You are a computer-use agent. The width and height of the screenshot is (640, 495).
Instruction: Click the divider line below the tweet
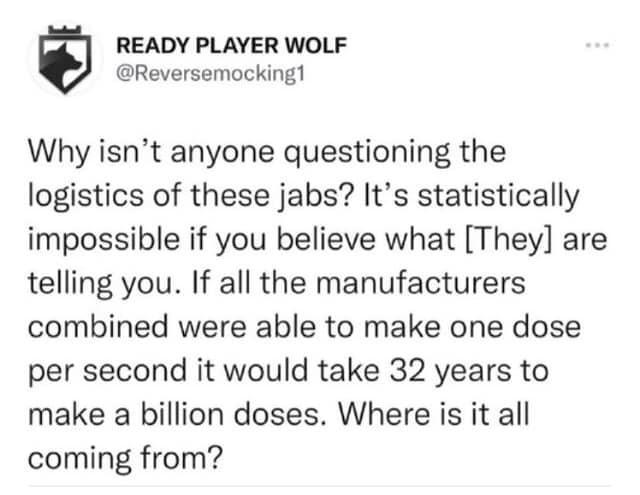click(x=320, y=486)
